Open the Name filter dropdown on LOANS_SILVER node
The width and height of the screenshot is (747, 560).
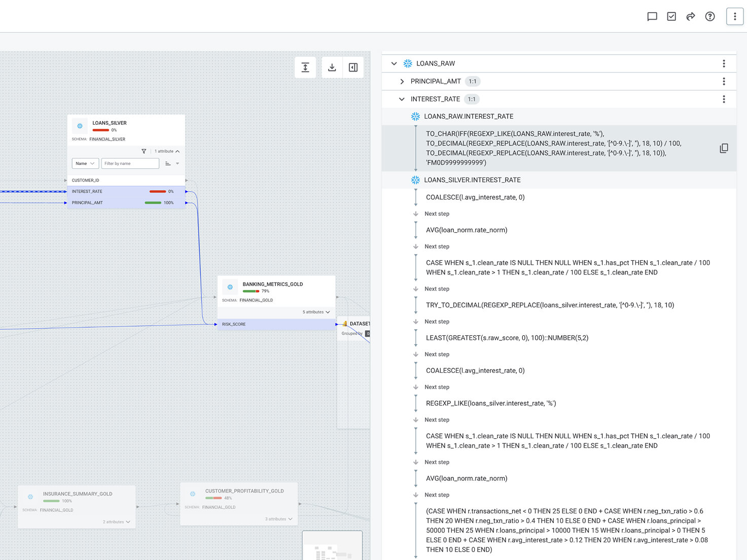pos(85,163)
